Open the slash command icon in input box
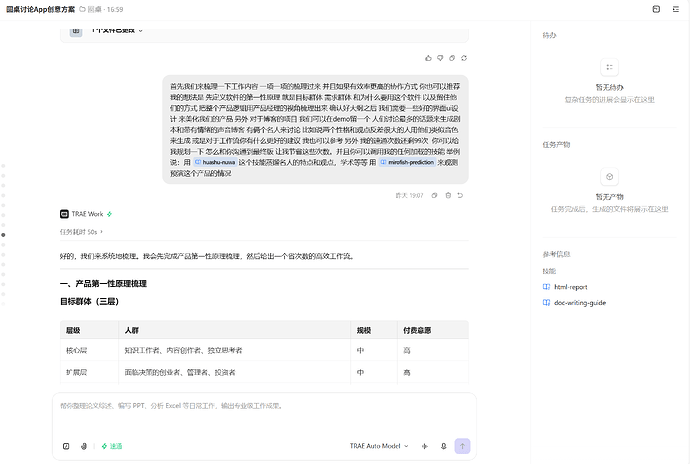The width and height of the screenshot is (690, 464). pos(66,446)
